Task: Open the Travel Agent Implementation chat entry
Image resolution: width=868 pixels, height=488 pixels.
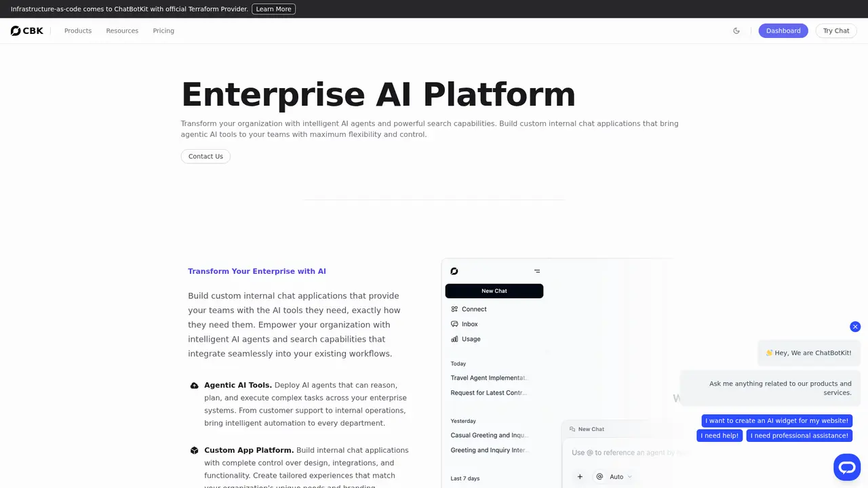Action: (489, 378)
